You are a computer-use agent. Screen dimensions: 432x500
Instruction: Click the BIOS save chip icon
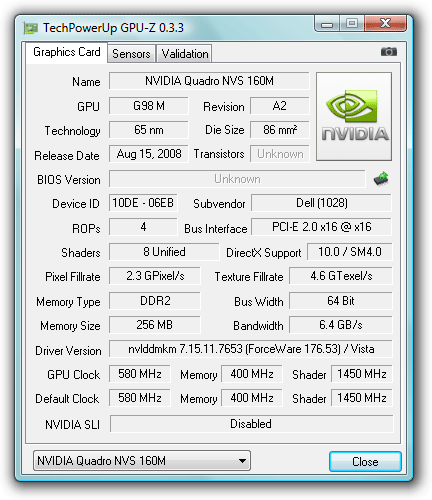tap(381, 179)
